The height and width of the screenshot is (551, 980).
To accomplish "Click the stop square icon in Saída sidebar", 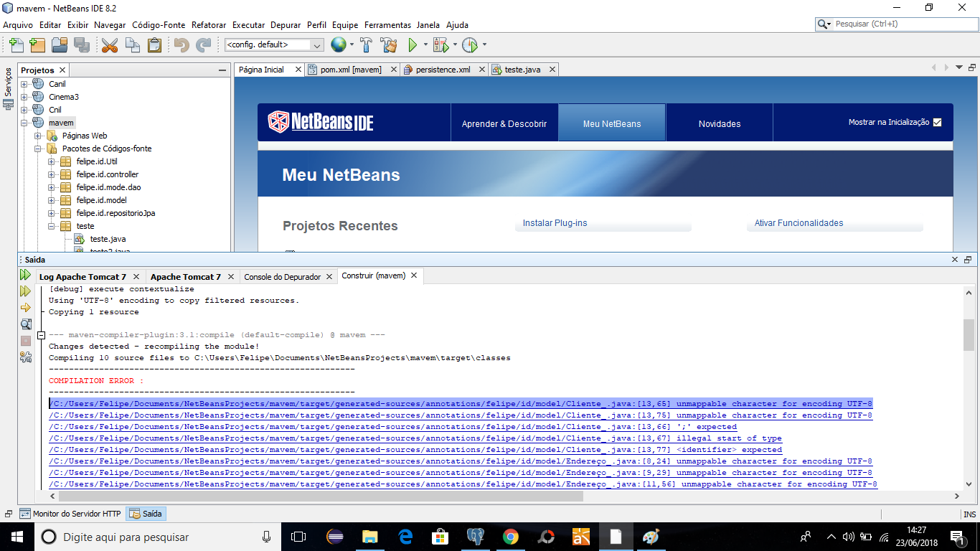I will 26,340.
